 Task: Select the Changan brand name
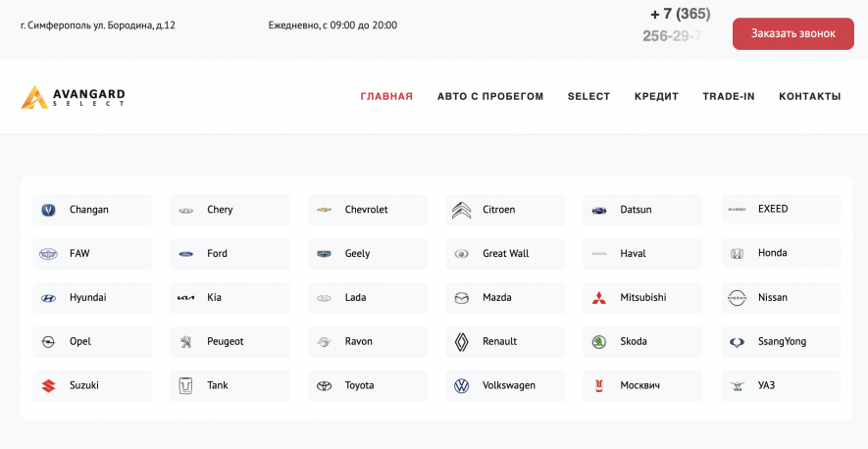tap(89, 210)
